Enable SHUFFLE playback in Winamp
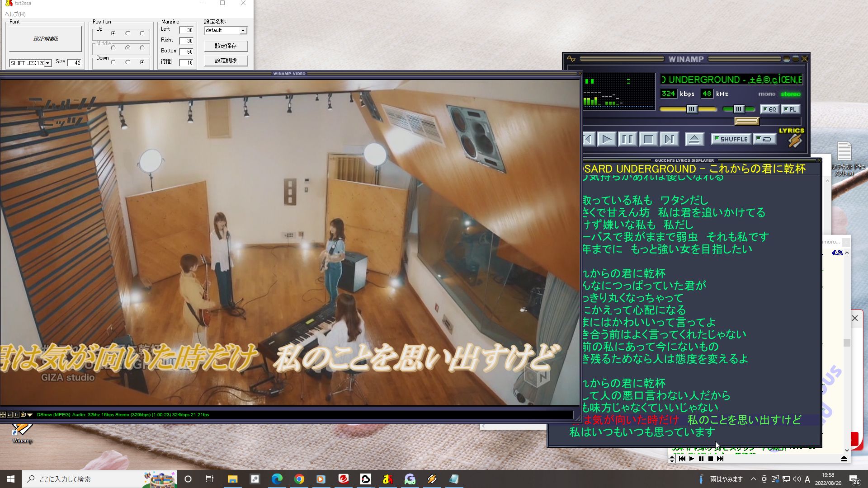The width and height of the screenshot is (868, 488). pos(731,139)
